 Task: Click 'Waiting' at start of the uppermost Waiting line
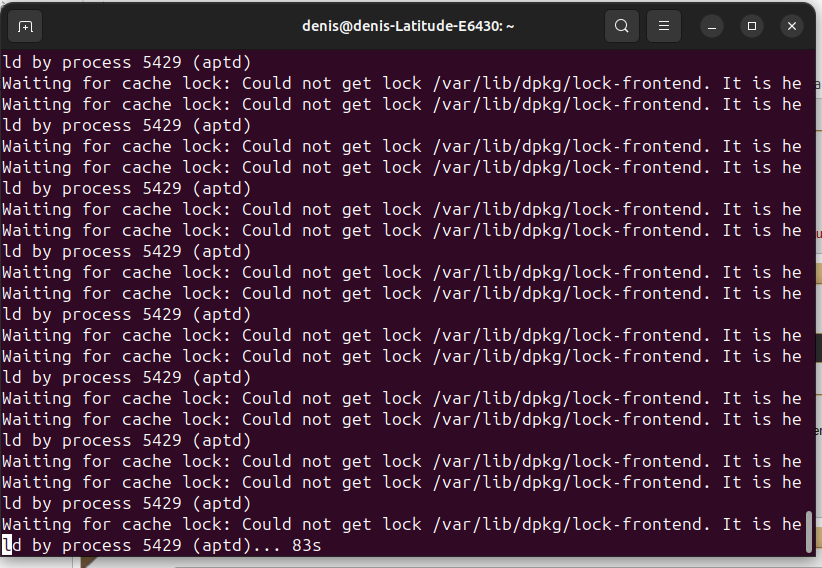click(37, 83)
